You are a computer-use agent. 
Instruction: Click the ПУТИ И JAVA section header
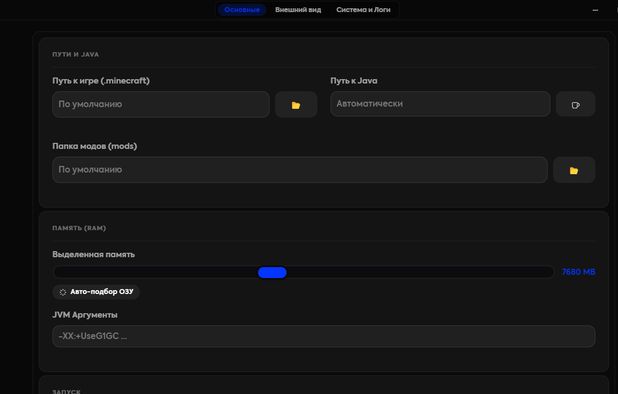[75, 54]
